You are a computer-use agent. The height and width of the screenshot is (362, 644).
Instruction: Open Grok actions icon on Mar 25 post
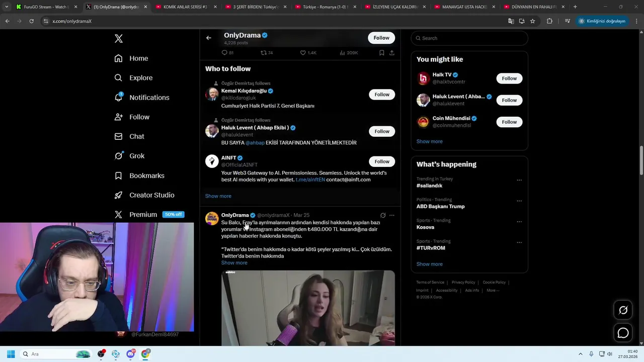coord(383,215)
